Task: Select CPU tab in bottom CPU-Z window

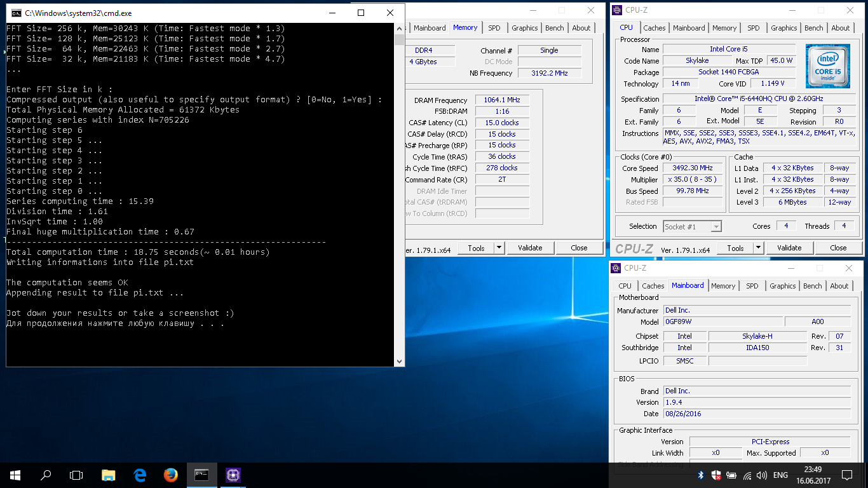Action: tap(625, 286)
